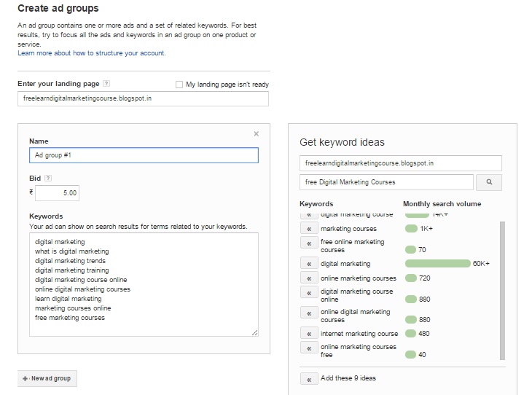The height and width of the screenshot is (395, 532).
Task: Click the keyword list vertical scrollbar
Action: [501, 290]
